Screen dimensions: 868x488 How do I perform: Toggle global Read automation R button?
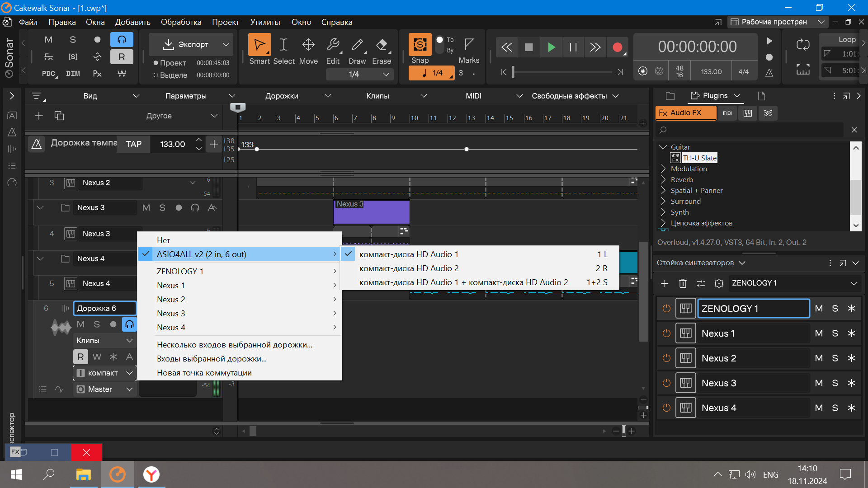click(x=122, y=56)
